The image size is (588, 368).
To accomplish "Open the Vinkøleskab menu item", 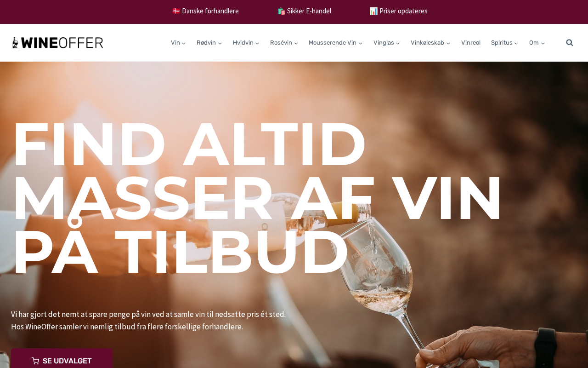I will pos(430,43).
